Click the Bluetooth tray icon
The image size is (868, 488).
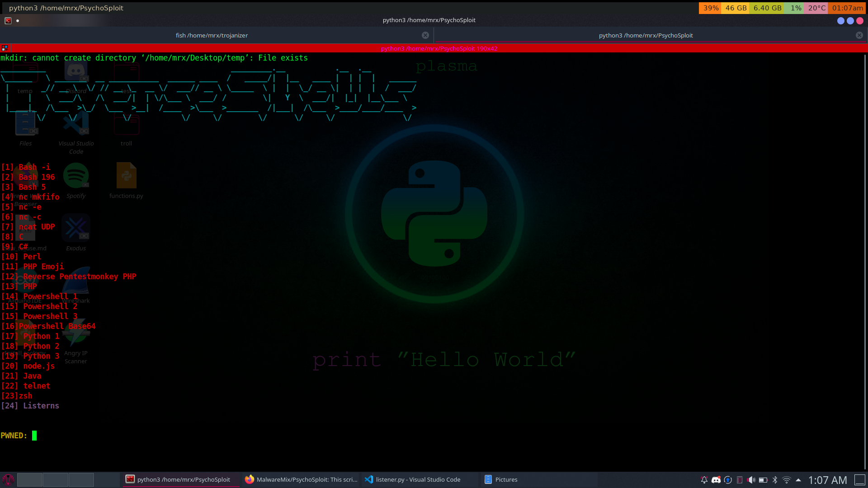774,480
